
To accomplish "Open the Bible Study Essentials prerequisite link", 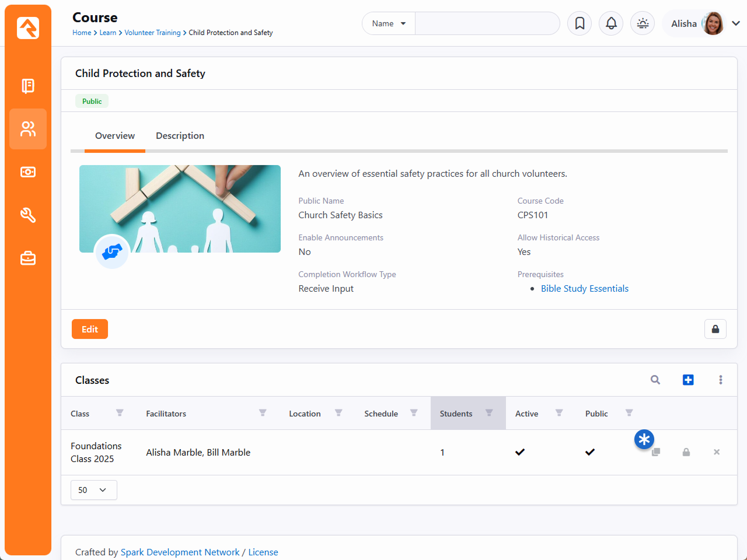I will [x=584, y=289].
